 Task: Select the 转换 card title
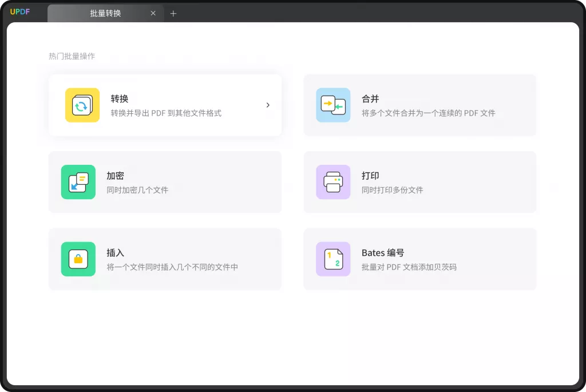(120, 98)
